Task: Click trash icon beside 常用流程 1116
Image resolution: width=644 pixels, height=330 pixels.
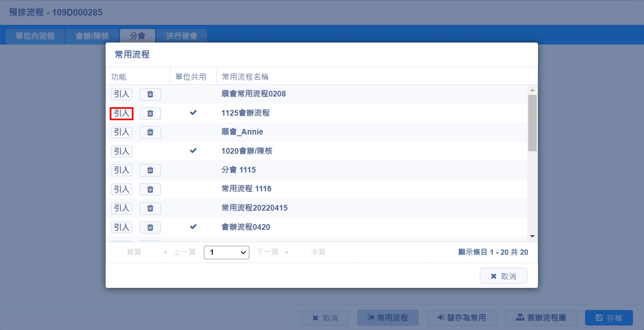Action: [x=150, y=189]
